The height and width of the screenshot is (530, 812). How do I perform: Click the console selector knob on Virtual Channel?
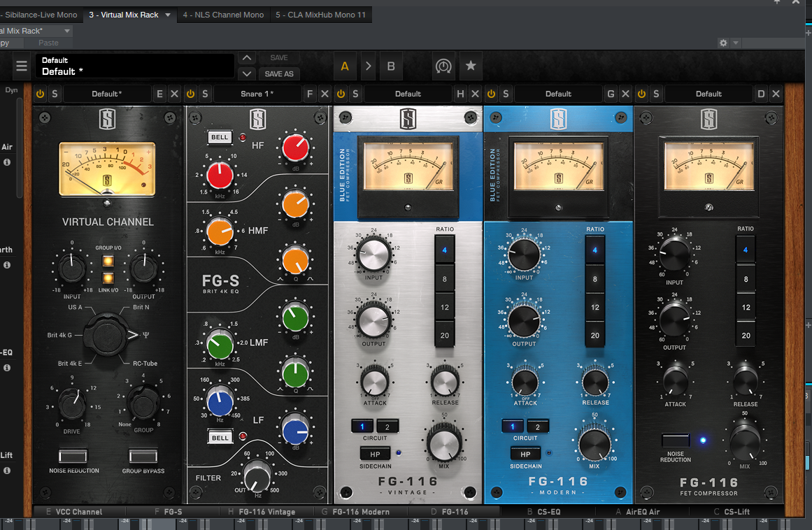point(107,334)
